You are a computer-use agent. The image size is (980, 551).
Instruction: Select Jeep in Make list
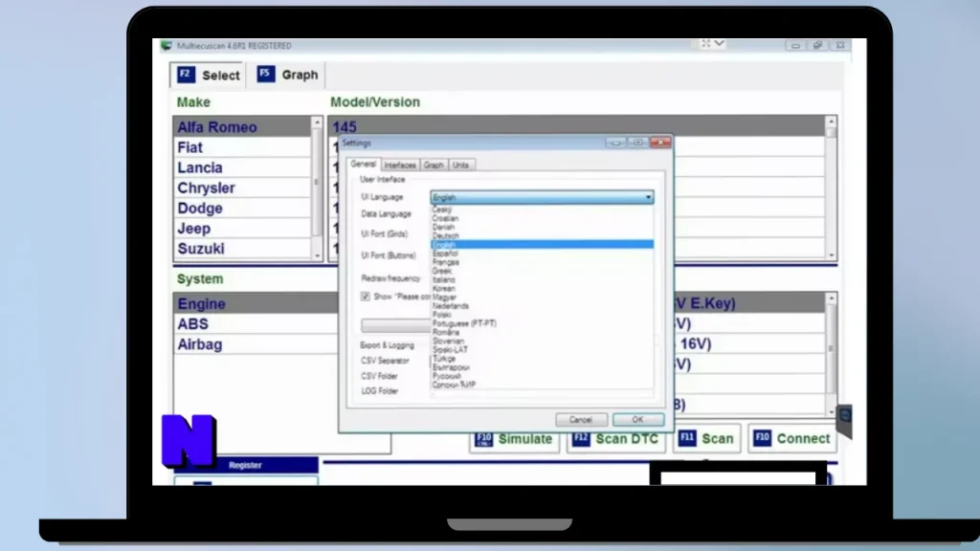pos(242,229)
